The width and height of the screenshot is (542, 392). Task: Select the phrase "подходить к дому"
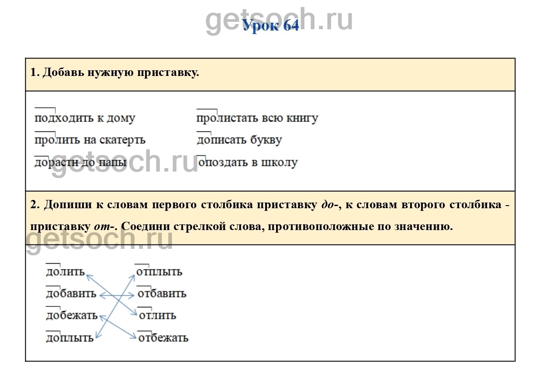(85, 118)
